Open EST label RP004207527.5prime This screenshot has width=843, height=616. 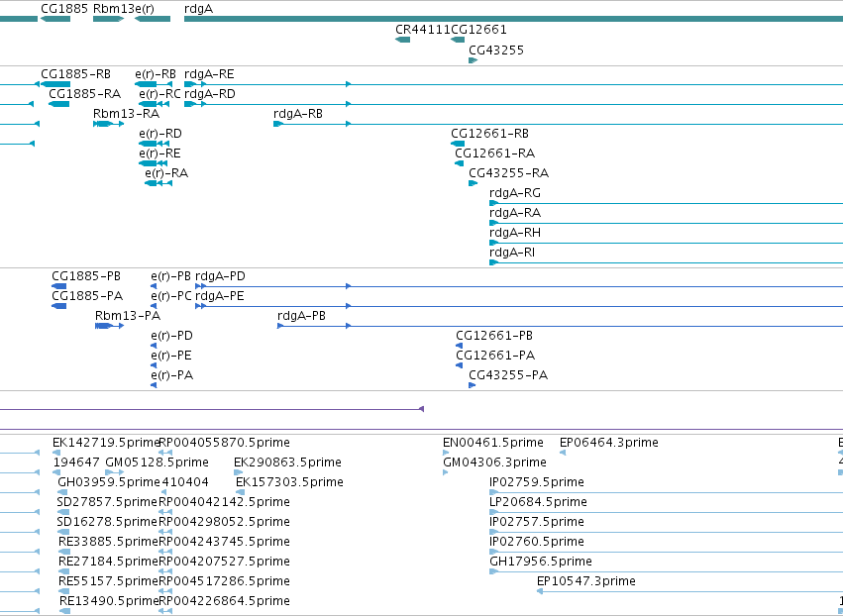224,563
